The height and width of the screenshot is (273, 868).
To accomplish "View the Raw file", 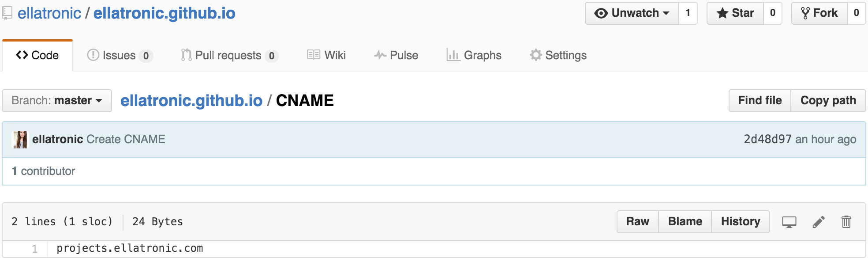I will tap(638, 222).
